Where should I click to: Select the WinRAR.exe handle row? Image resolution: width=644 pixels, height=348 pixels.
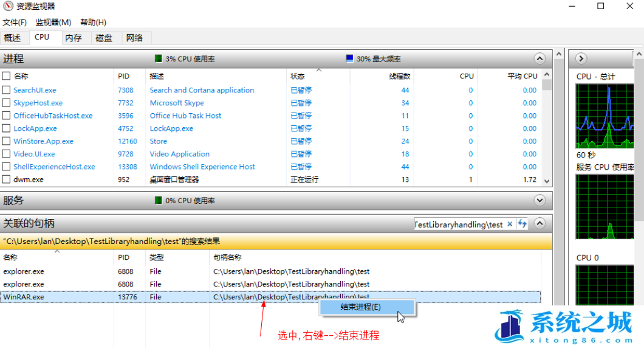pos(270,296)
